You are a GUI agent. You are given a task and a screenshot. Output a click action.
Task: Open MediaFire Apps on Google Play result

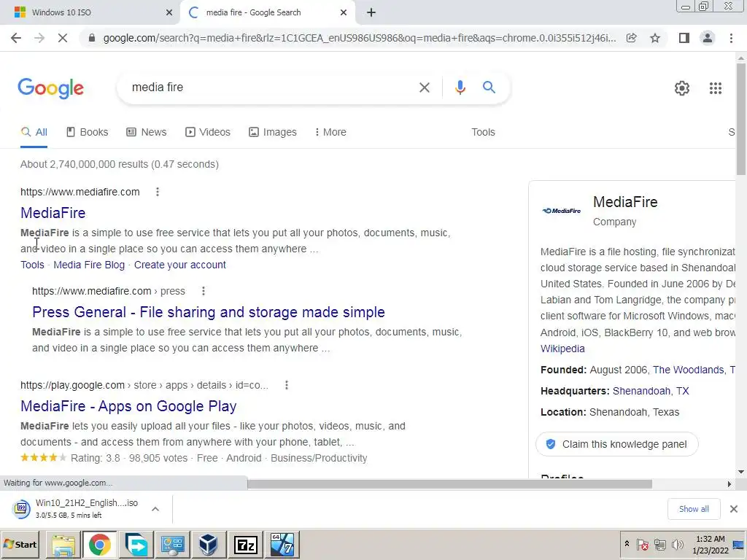point(128,406)
